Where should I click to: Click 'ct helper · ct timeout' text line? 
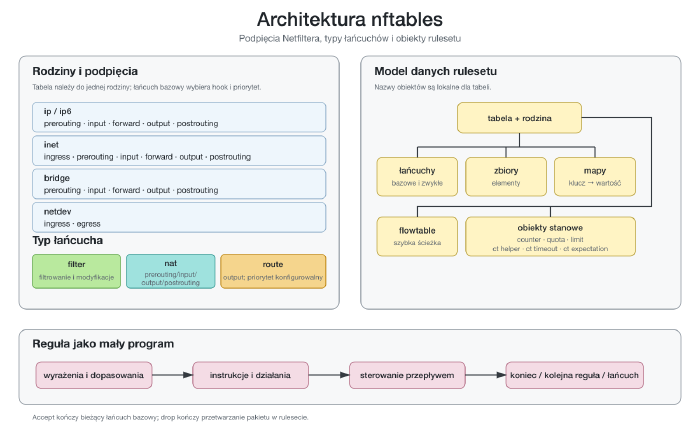coord(550,249)
